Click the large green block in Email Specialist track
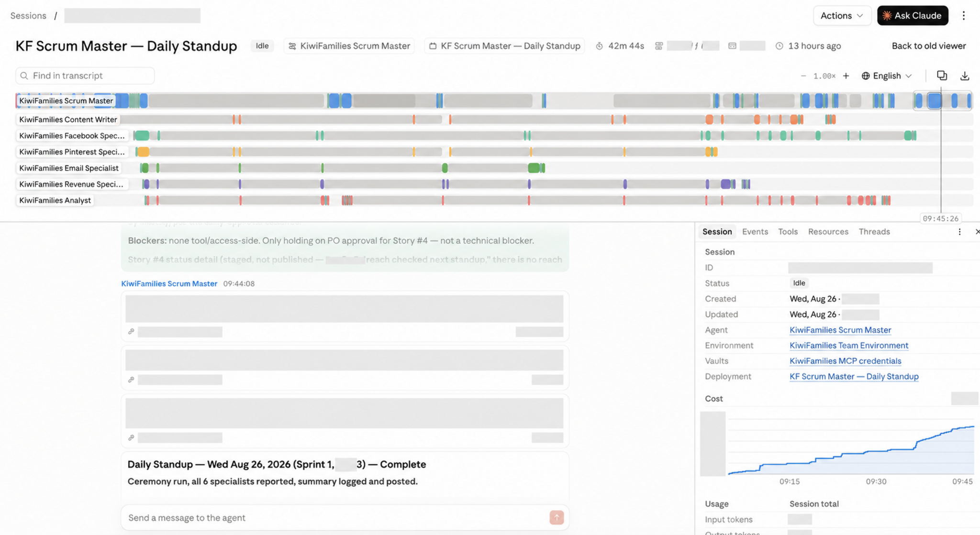Image resolution: width=980 pixels, height=535 pixels. (534, 168)
